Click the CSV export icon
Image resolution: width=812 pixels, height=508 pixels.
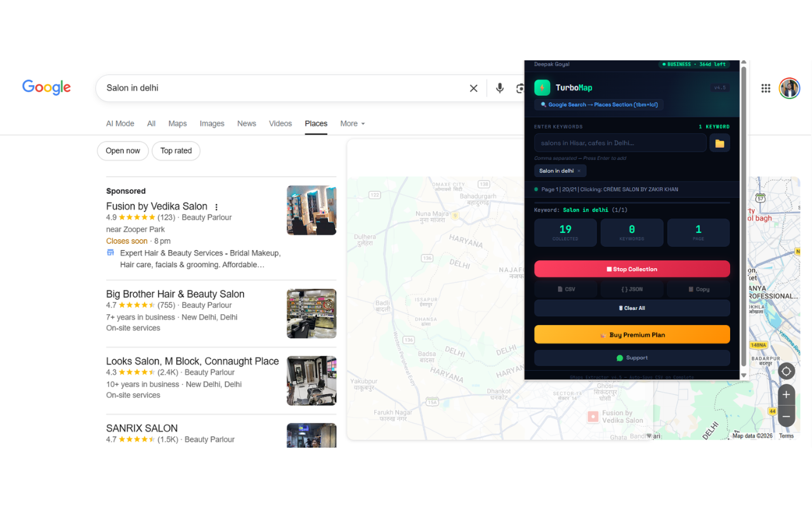click(x=560, y=290)
